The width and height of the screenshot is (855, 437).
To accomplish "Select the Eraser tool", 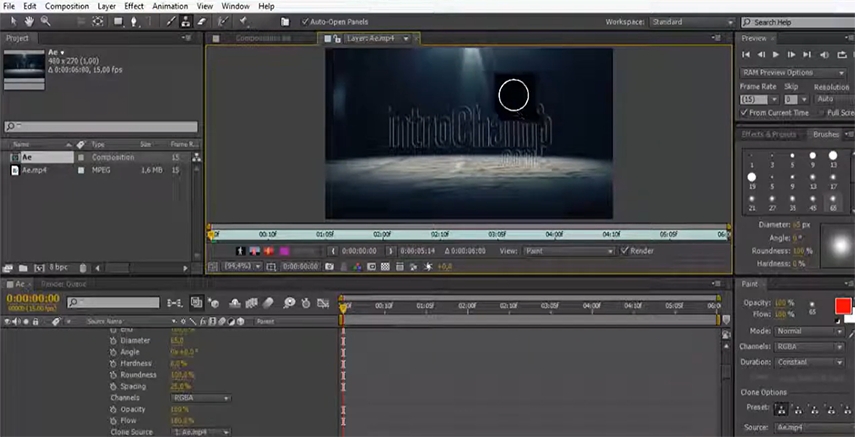I will point(201,22).
